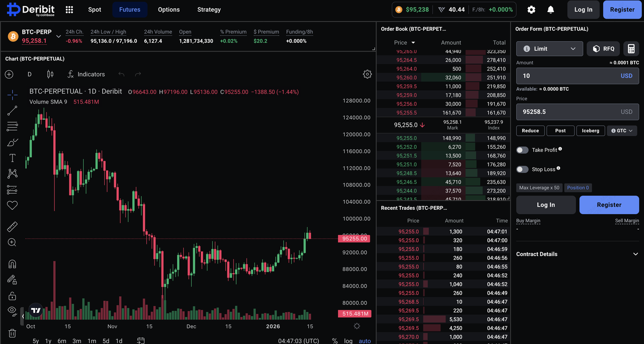Open chart settings gear icon
Image resolution: width=644 pixels, height=344 pixels.
click(x=367, y=74)
